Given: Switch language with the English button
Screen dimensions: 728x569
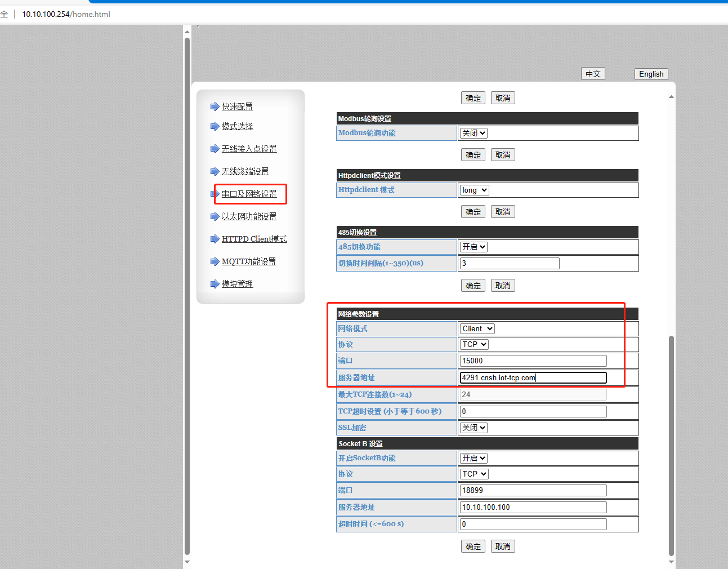Looking at the screenshot, I should [651, 74].
